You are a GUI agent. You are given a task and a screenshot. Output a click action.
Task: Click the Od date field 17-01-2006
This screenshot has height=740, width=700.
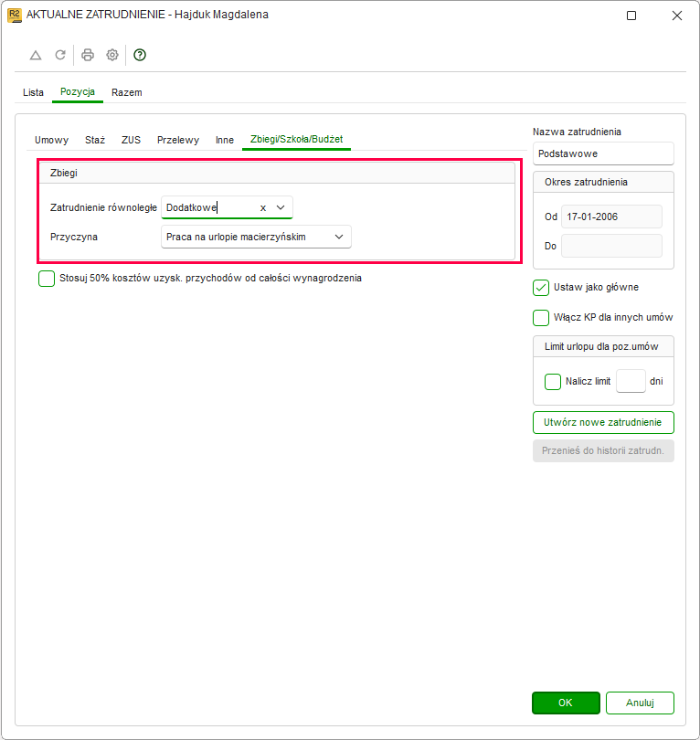611,217
